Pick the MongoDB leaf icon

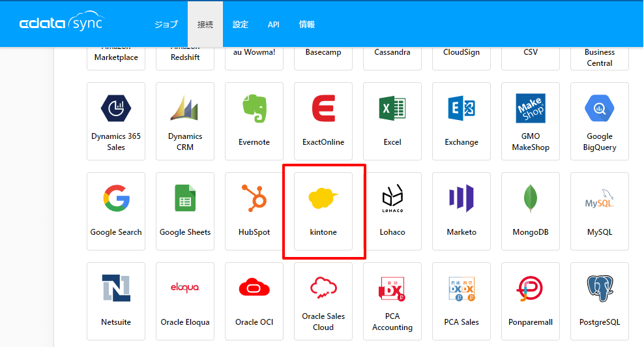530,198
